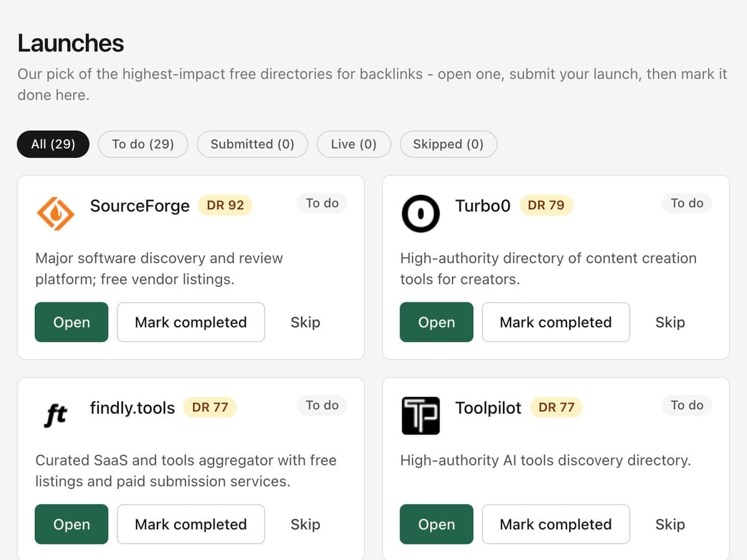
Task: Mark findly.tools as completed
Action: pos(191,525)
